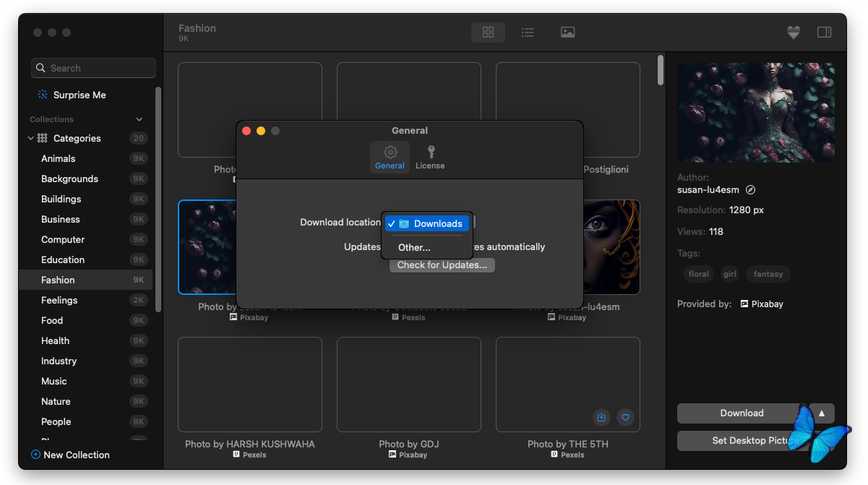Favorite the THE 5TH photo with heart
This screenshot has height=485, width=868.
point(626,417)
